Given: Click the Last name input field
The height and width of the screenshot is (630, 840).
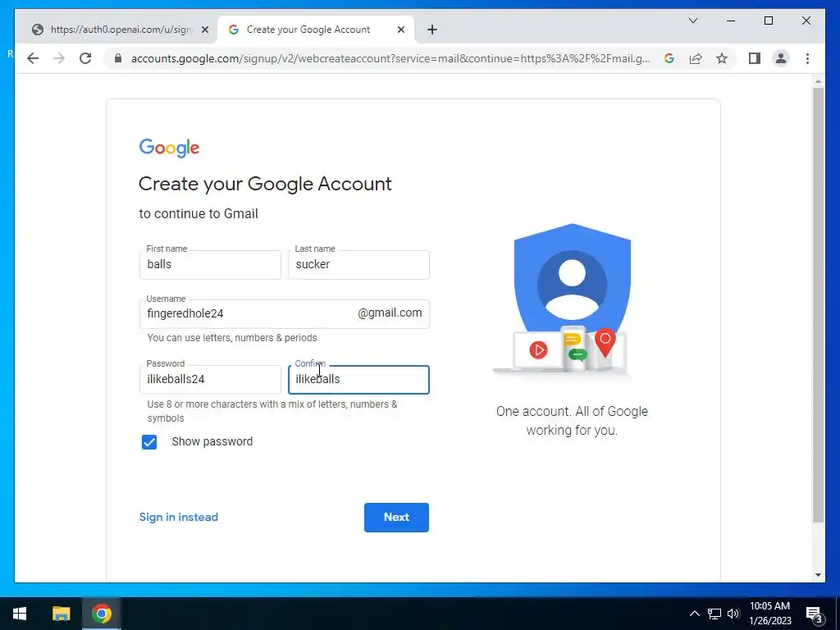Looking at the screenshot, I should (x=358, y=265).
